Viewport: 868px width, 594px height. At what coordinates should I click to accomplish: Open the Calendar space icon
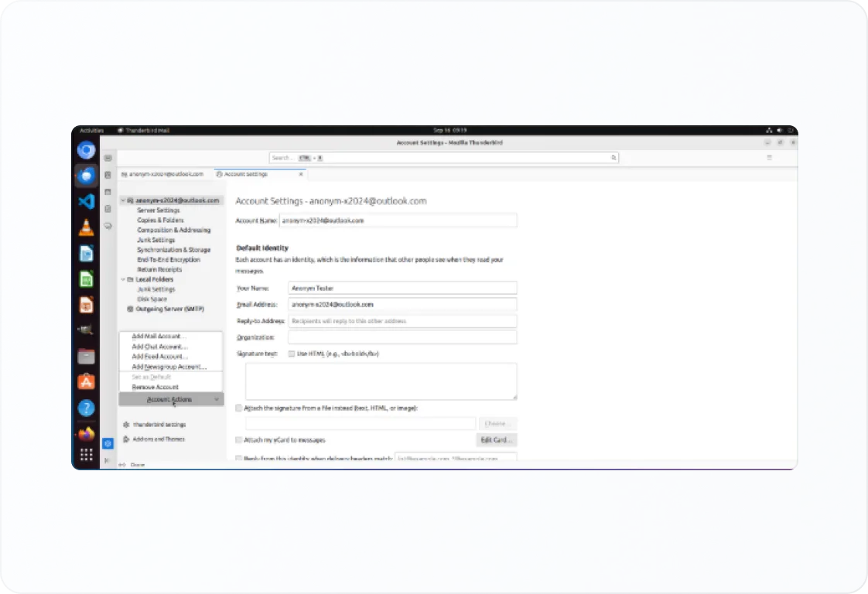click(108, 192)
